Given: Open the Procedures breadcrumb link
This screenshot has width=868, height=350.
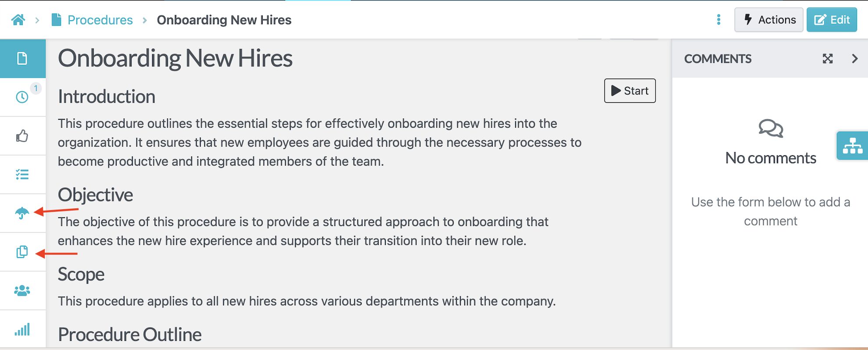Looking at the screenshot, I should [100, 20].
